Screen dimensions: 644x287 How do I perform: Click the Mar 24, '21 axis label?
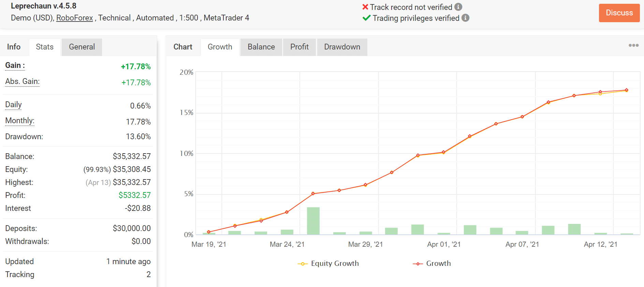point(287,244)
